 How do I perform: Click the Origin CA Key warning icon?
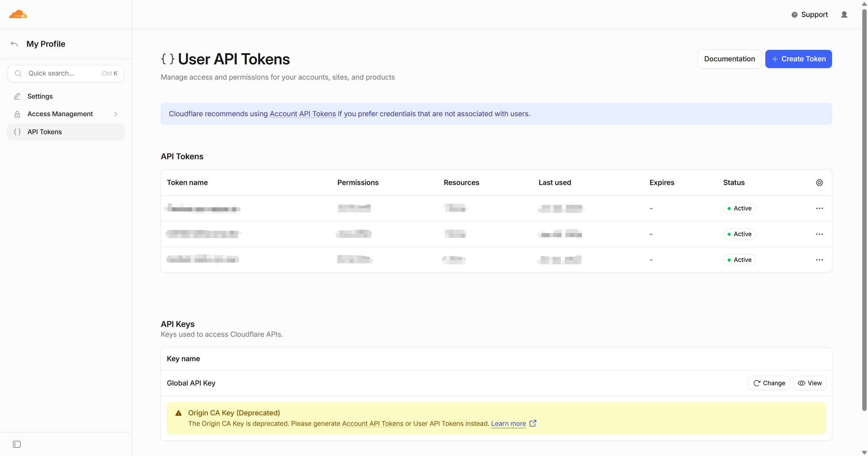click(x=178, y=413)
